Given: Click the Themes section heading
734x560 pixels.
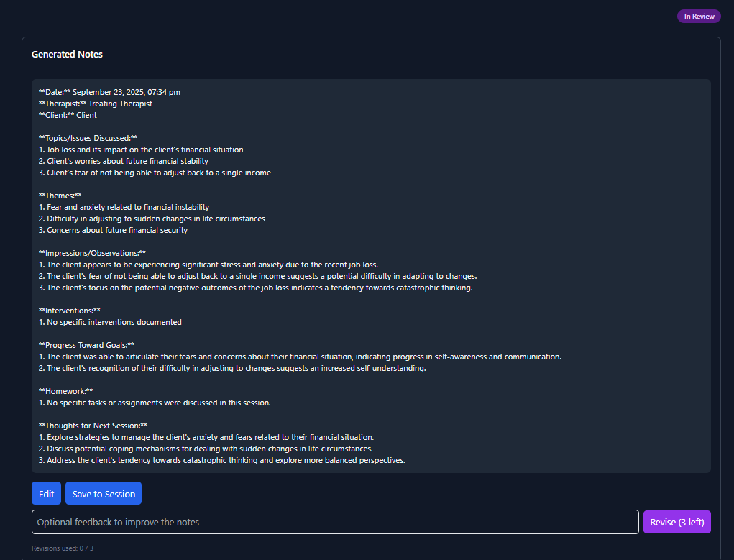Looking at the screenshot, I should (60, 196).
